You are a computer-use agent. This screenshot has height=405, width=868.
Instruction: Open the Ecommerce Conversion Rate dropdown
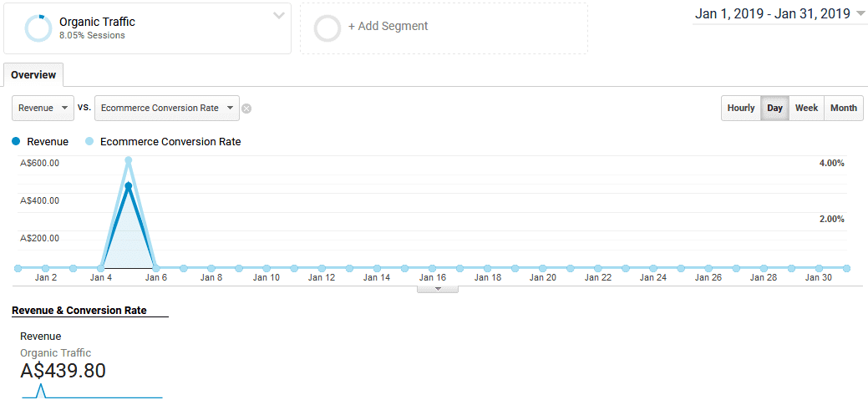[167, 108]
